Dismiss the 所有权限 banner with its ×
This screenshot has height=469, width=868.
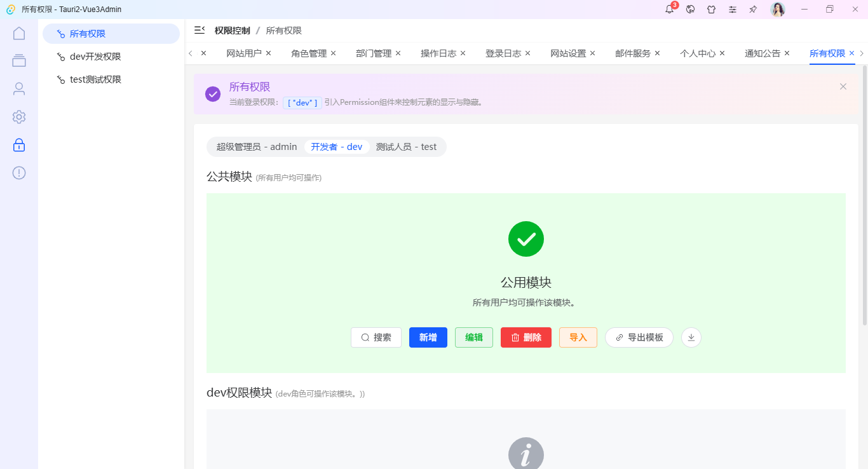[843, 86]
